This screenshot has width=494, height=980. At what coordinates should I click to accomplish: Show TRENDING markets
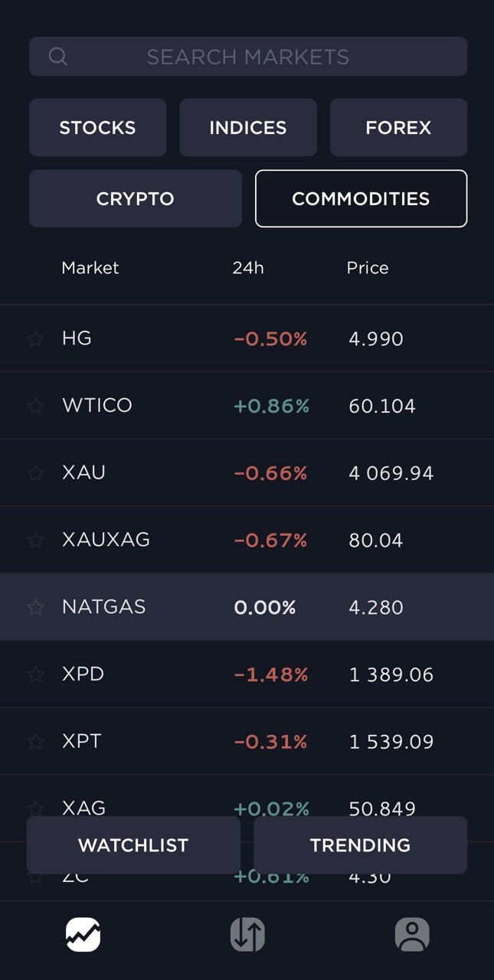360,845
